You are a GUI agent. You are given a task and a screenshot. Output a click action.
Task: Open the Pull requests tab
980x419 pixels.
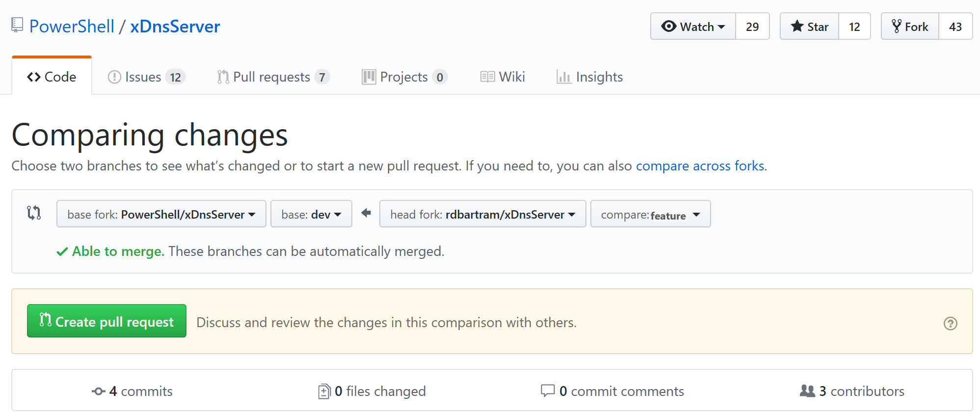273,77
